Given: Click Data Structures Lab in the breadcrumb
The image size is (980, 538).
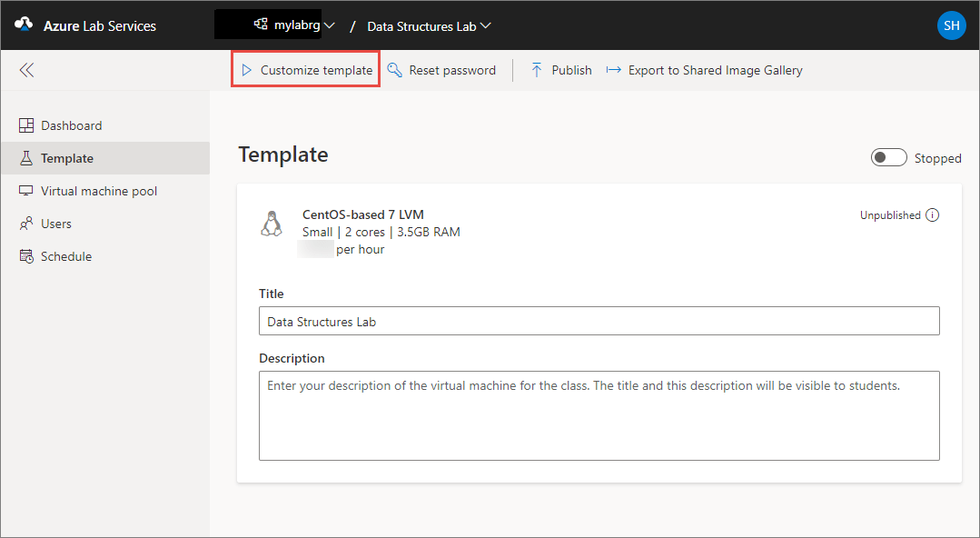Looking at the screenshot, I should (422, 25).
